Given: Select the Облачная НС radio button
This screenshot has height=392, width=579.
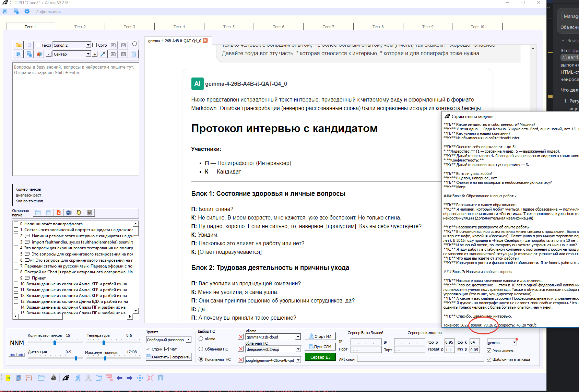Looking at the screenshot, I should point(201,349).
